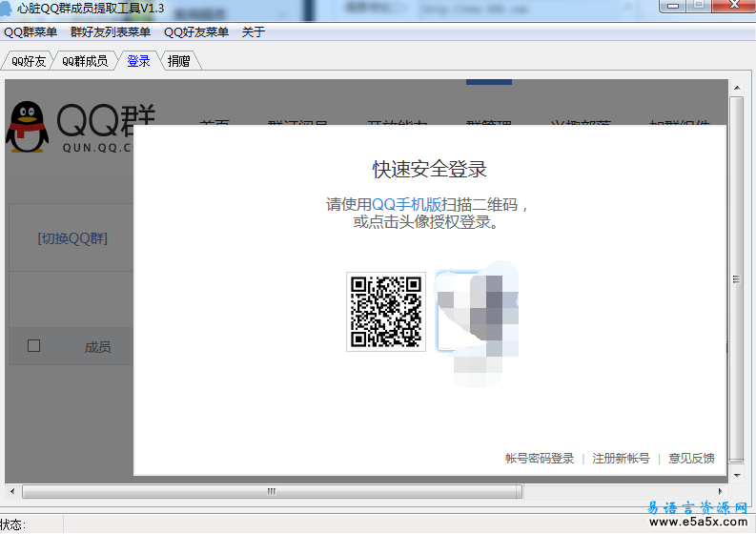This screenshot has width=756, height=534.
Task: Click the vertical scrollbar up arrow
Action: point(737,88)
